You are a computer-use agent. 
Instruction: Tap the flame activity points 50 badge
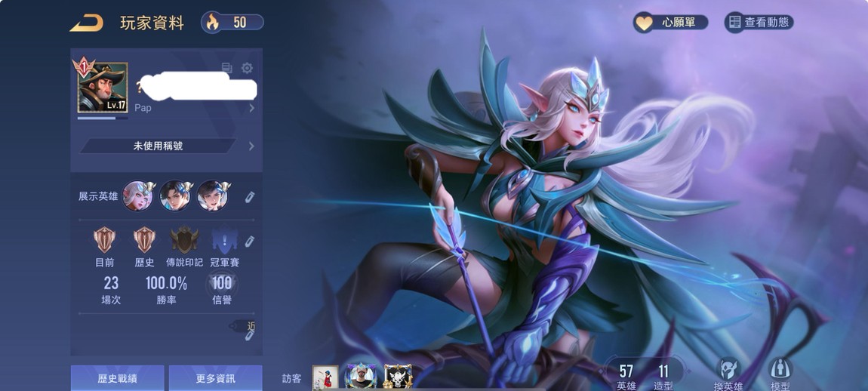coord(232,22)
